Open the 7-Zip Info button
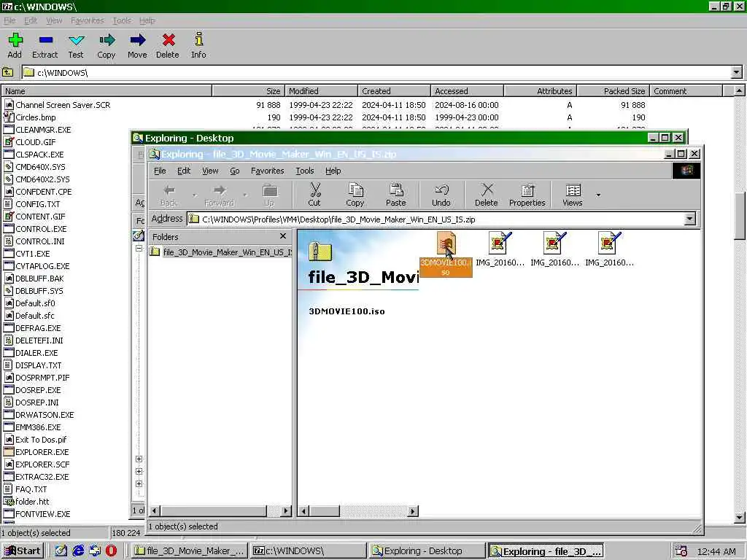Image resolution: width=747 pixels, height=560 pixels. [198, 46]
